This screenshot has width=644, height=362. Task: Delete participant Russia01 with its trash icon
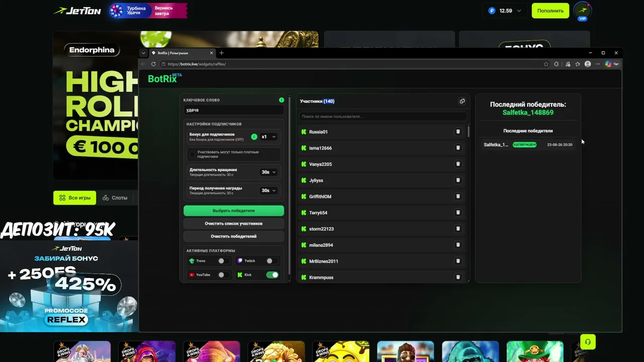(x=458, y=132)
